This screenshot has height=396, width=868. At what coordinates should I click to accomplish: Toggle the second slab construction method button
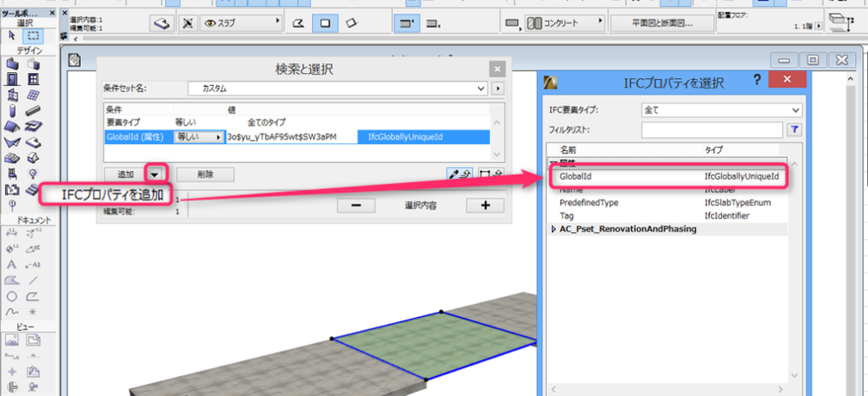point(433,23)
